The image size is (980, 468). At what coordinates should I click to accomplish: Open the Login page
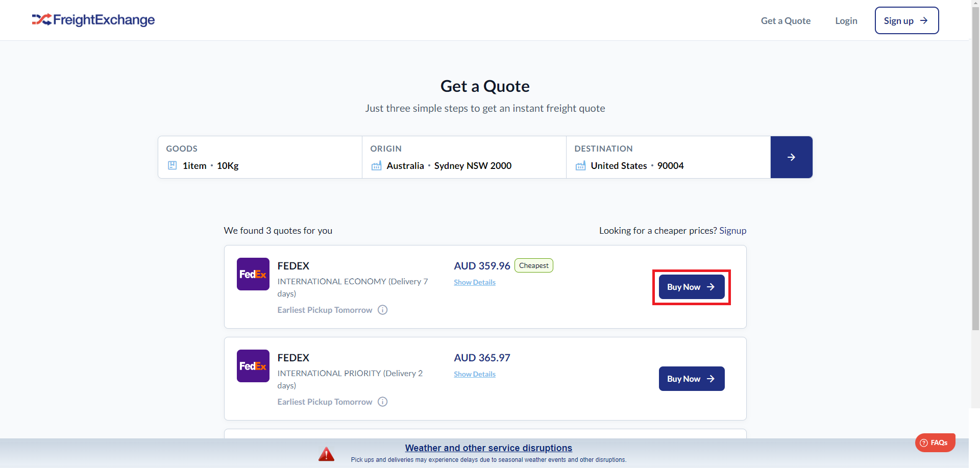(x=846, y=21)
